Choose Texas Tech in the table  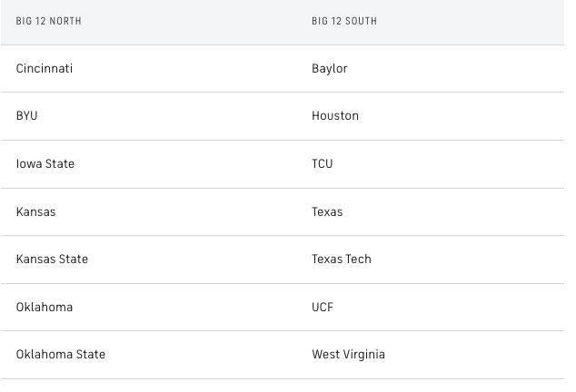click(341, 260)
